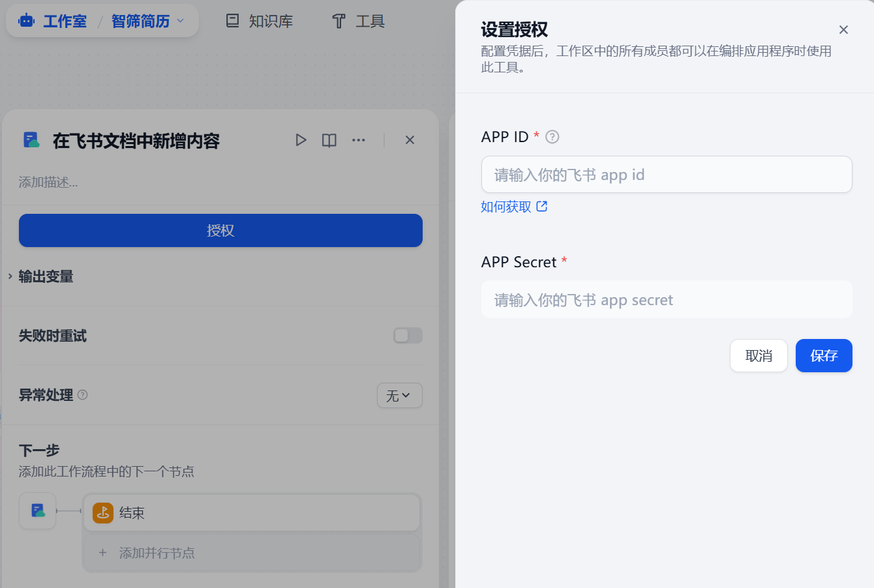Open the node documentation via the book icon
Screen dimensions: 874x588
tap(329, 140)
